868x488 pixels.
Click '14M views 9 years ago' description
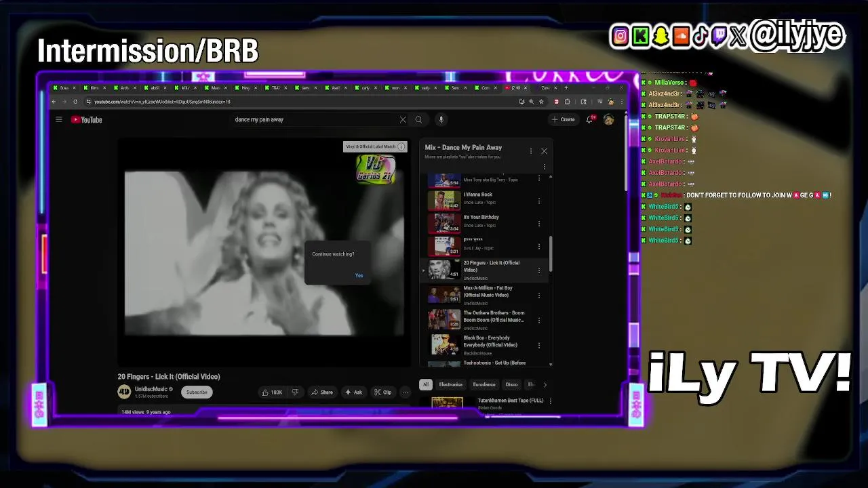pyautogui.click(x=146, y=412)
